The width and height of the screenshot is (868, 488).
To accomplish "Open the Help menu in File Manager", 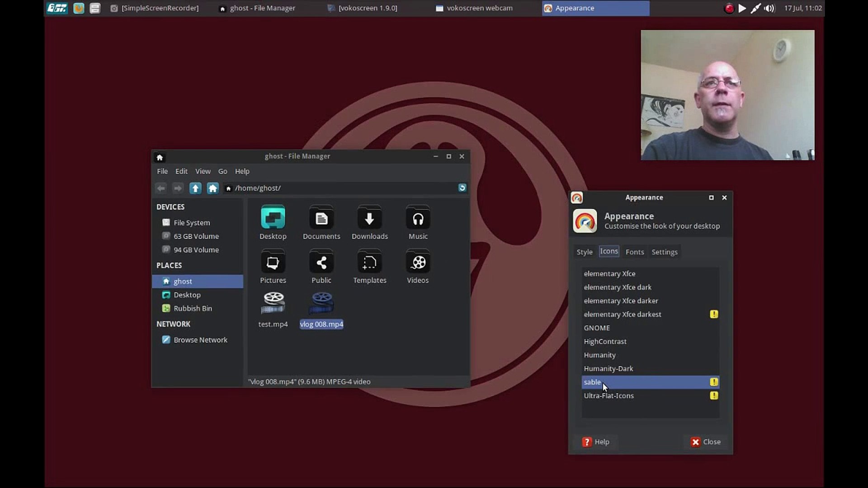I will click(x=242, y=171).
